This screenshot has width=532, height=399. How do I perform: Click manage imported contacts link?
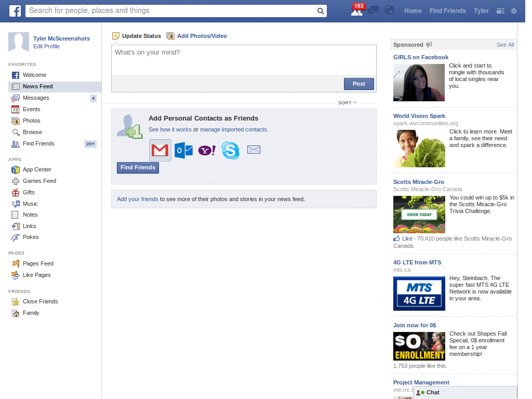tap(233, 129)
